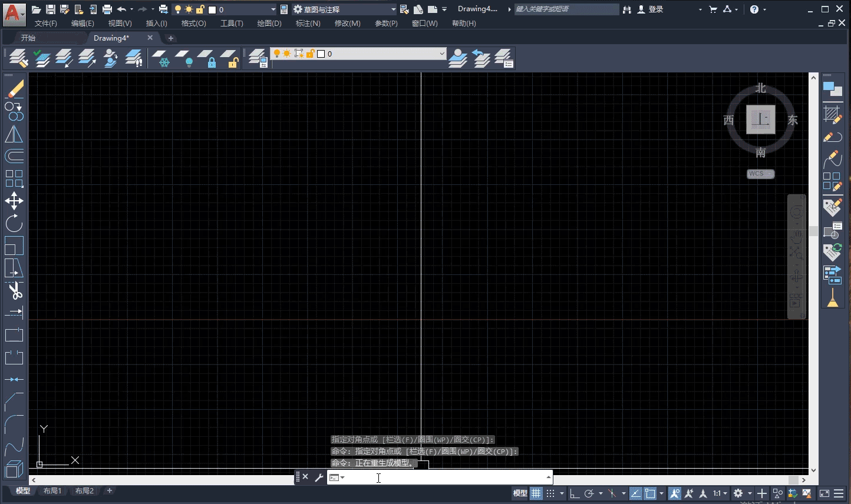Expand the workspace switching gear dropdown arrow
Image resolution: width=851 pixels, height=504 pixels.
click(x=750, y=493)
